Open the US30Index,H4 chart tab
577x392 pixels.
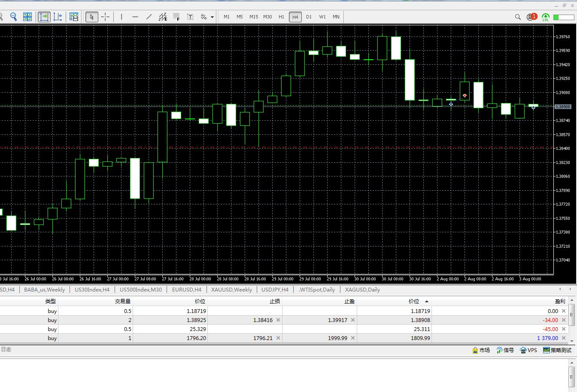click(x=92, y=289)
